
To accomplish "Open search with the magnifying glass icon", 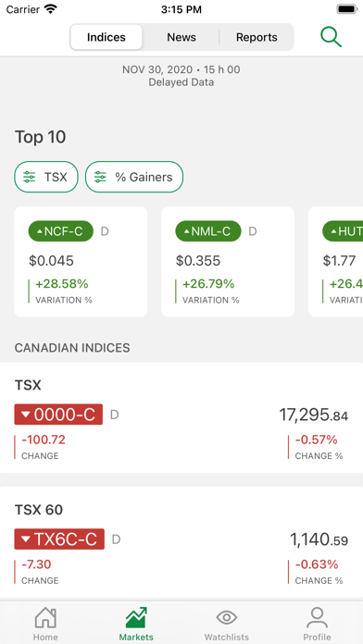I will pos(332,37).
